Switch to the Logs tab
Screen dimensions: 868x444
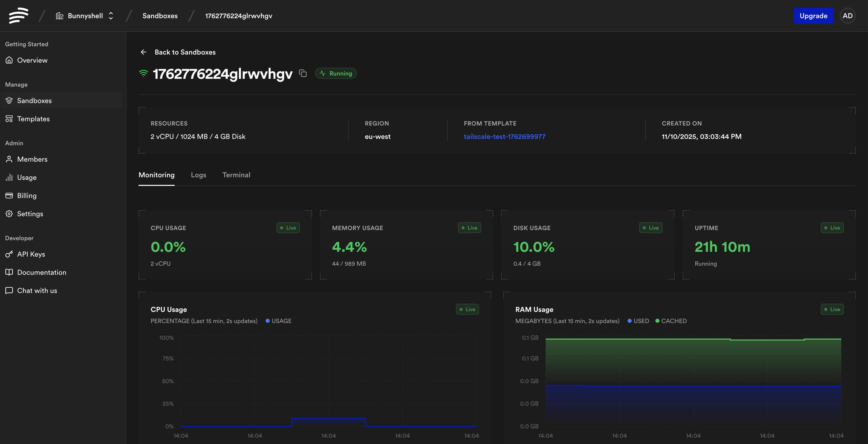(198, 175)
